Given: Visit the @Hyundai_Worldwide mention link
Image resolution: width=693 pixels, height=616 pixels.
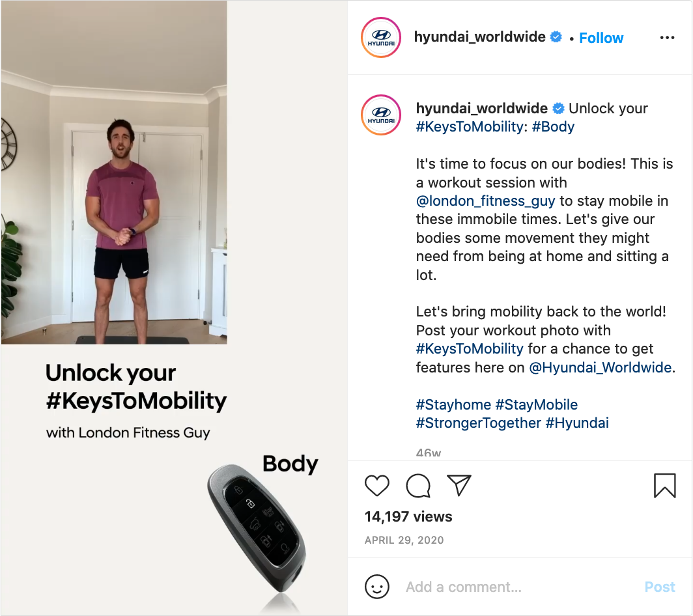Looking at the screenshot, I should tap(601, 368).
